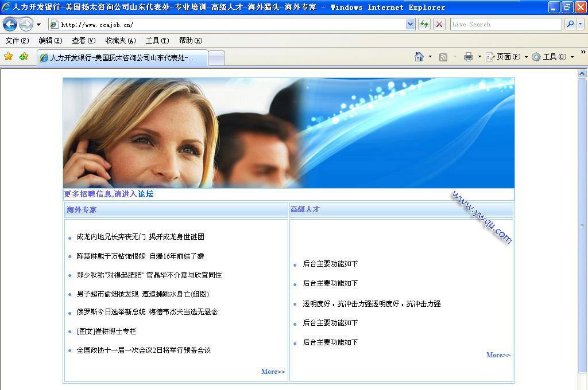Viewport: 588px width, 390px height.
Task: Click the Forward navigation arrow
Action: pyautogui.click(x=26, y=24)
